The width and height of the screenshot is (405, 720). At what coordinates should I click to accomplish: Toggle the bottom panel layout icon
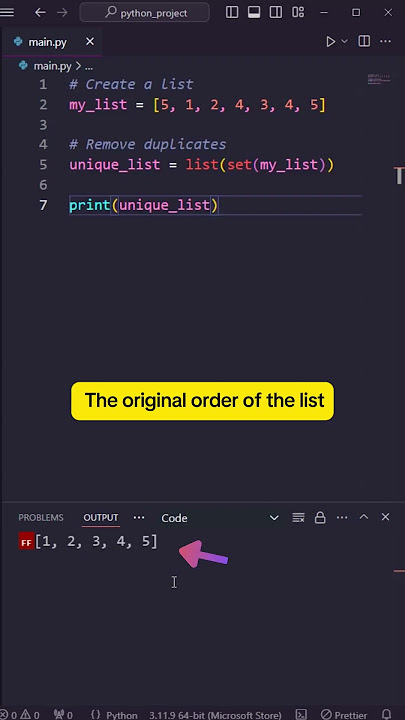pos(254,12)
